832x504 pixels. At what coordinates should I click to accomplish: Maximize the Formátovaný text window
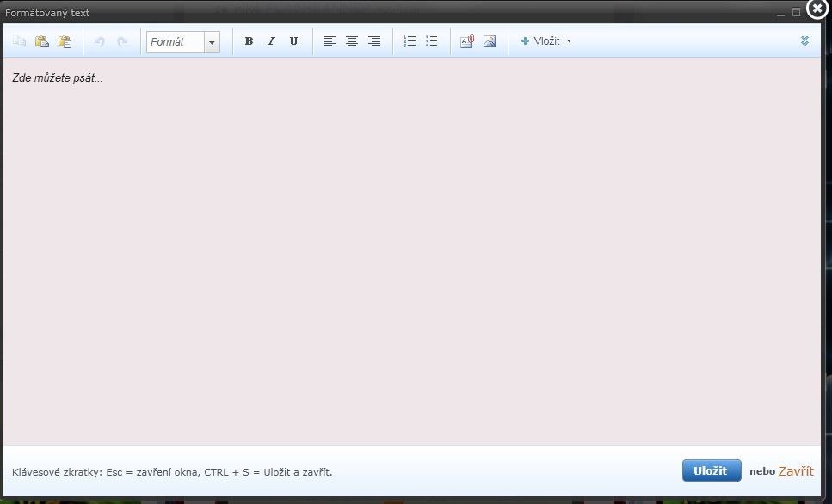click(796, 12)
